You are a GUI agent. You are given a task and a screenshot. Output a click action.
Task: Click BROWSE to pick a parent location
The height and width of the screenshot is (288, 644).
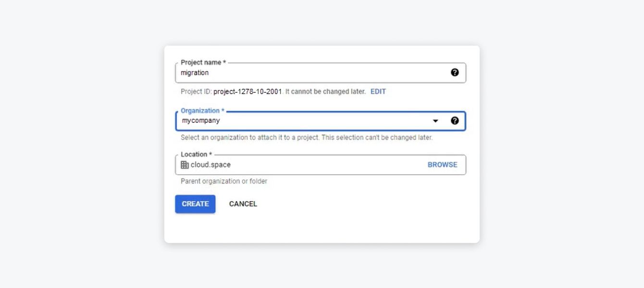(x=442, y=165)
